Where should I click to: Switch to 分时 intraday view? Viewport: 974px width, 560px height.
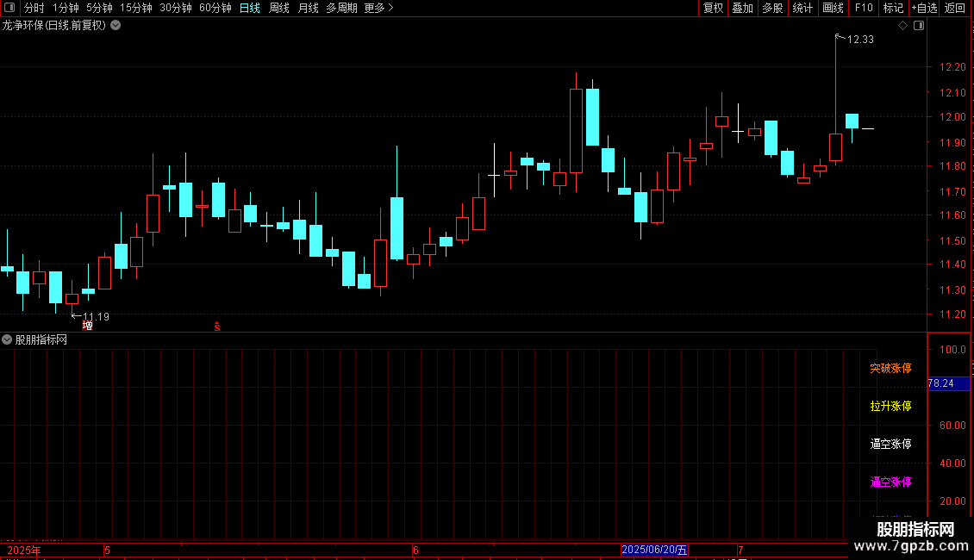pyautogui.click(x=34, y=8)
